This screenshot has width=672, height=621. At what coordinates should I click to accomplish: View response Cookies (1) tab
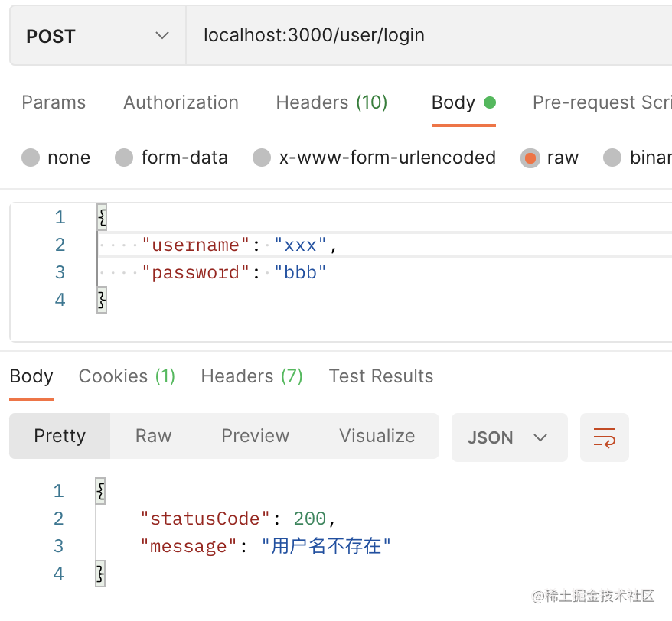pyautogui.click(x=127, y=376)
